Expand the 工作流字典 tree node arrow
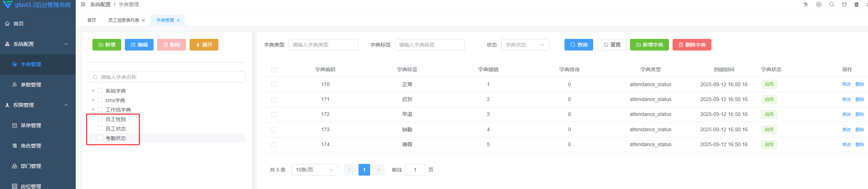Screen dimensions: 868x189 (x=93, y=109)
